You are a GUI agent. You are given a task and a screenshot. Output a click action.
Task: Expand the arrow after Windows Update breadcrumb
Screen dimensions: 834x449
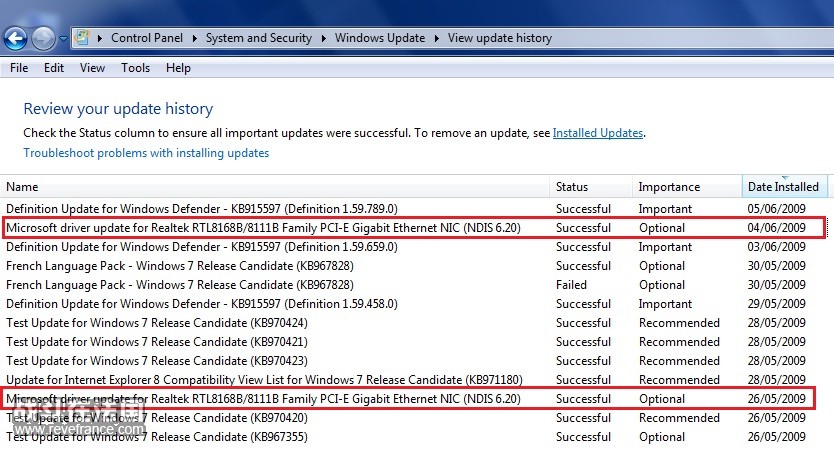436,38
